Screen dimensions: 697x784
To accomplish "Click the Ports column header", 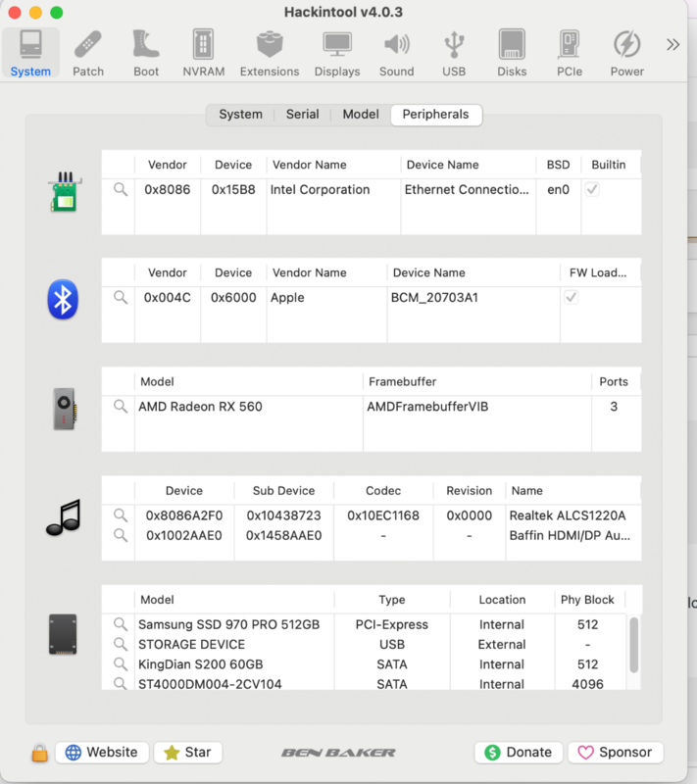I will (x=614, y=382).
